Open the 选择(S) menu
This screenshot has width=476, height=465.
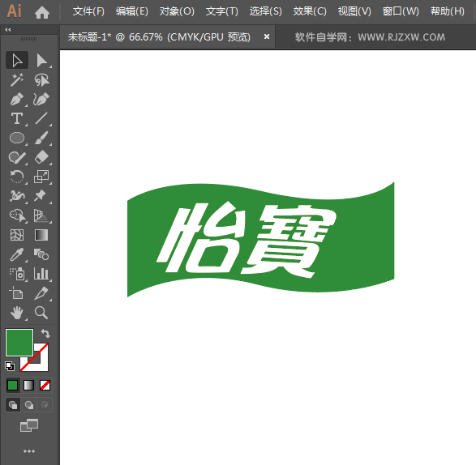[x=266, y=11]
